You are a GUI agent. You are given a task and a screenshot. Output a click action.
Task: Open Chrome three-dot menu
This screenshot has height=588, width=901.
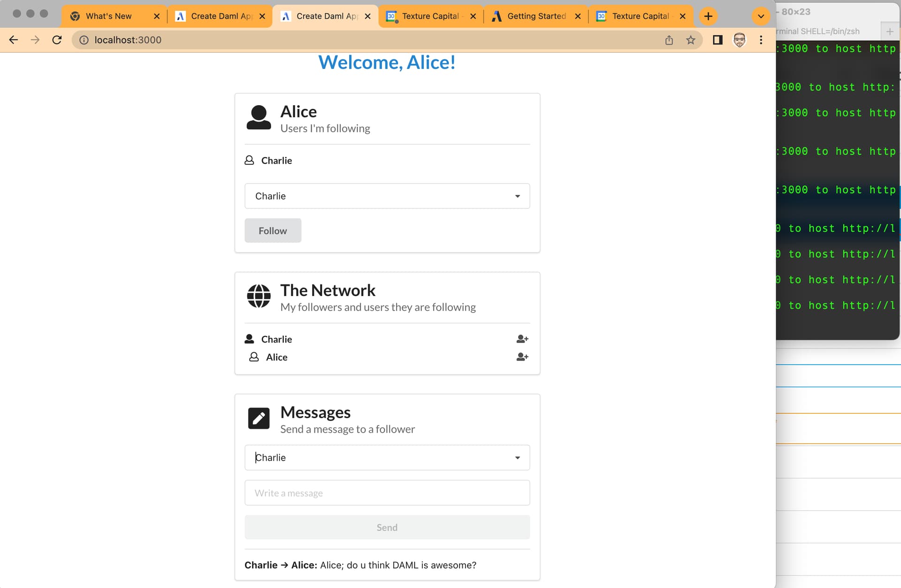coord(761,40)
